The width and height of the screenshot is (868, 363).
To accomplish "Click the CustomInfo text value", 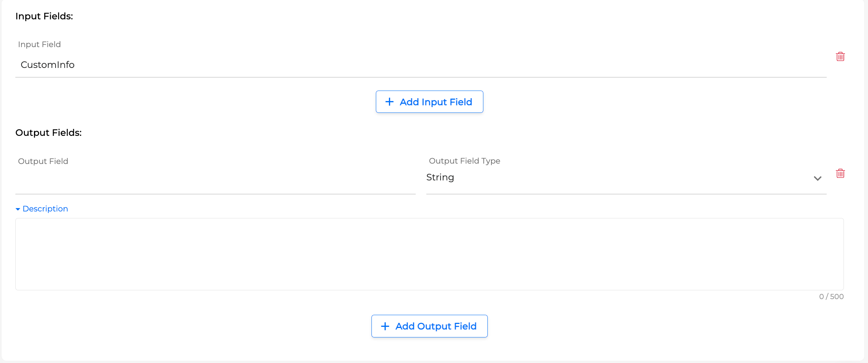I will pyautogui.click(x=48, y=65).
